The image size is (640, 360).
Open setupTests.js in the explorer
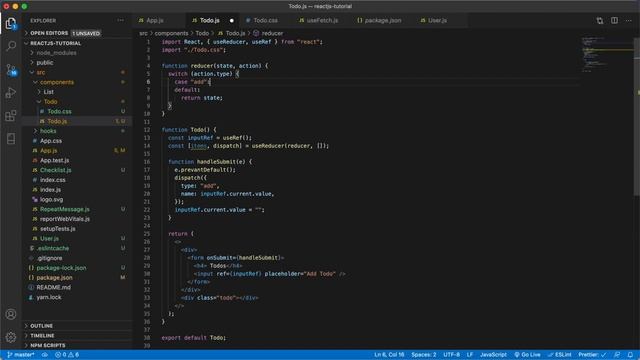(58, 229)
